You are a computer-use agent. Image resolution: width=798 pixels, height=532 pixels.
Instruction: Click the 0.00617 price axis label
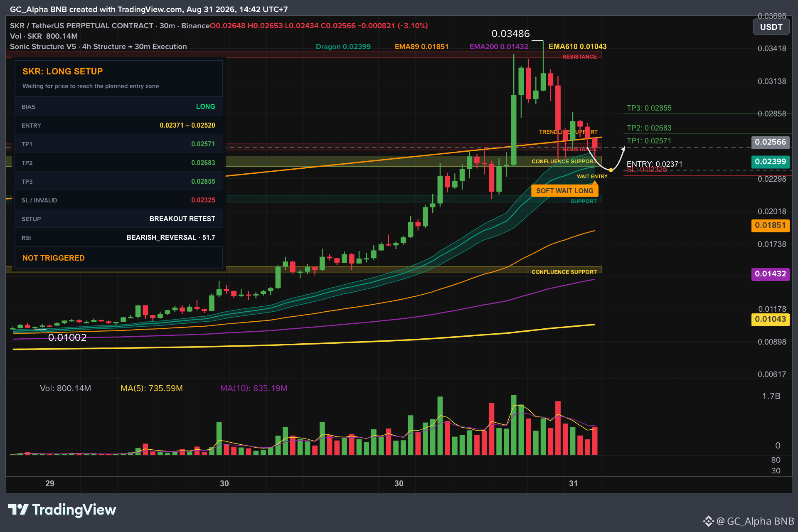772,374
